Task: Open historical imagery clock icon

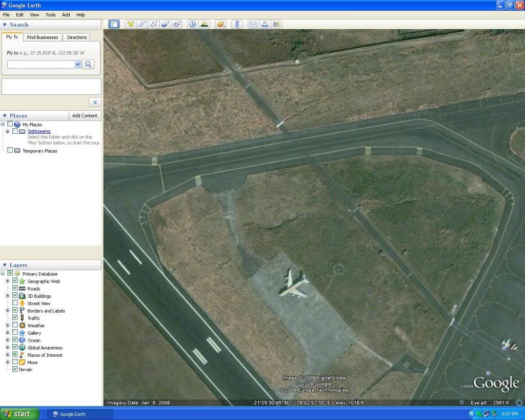Action: coord(193,24)
